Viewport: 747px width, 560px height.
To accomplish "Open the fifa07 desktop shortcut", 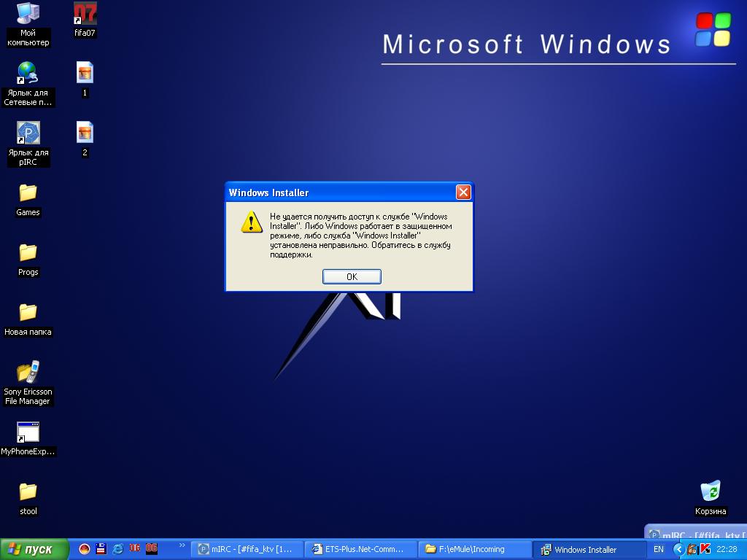I will click(x=85, y=14).
